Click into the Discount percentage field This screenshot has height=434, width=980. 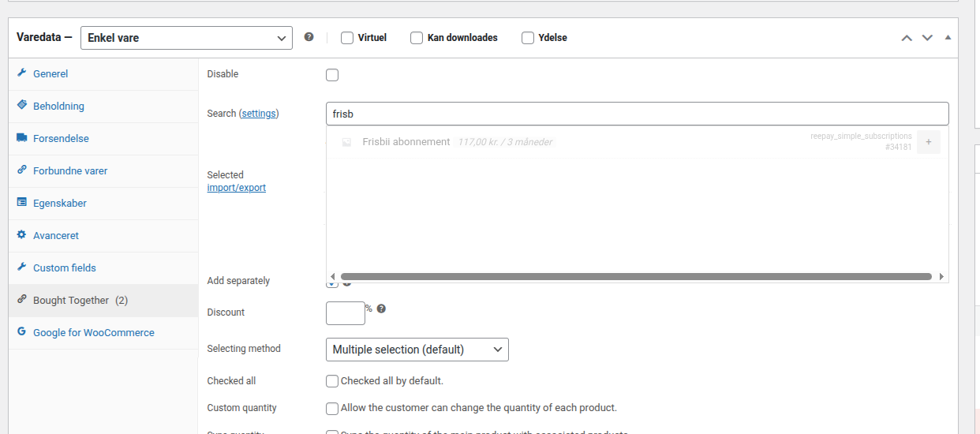(345, 313)
